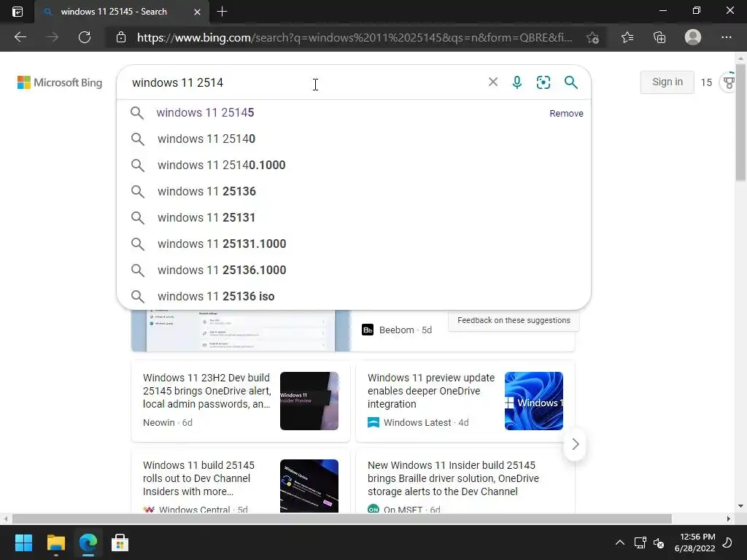Click the horizontal page scrollbar

[x=341, y=518]
